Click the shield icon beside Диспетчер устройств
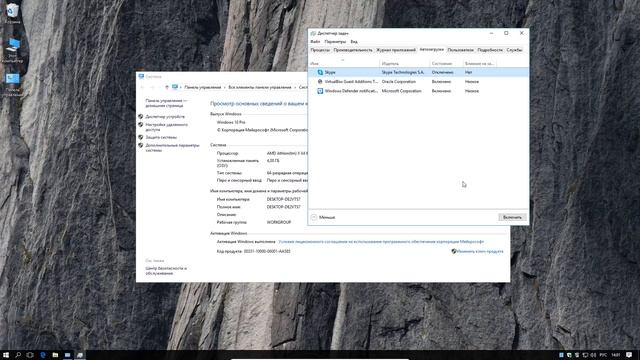Viewport: 640px width, 360px height. [x=140, y=116]
